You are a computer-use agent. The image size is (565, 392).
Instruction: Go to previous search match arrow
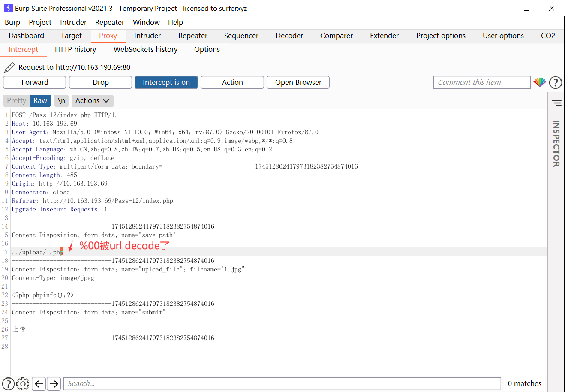[x=39, y=383]
